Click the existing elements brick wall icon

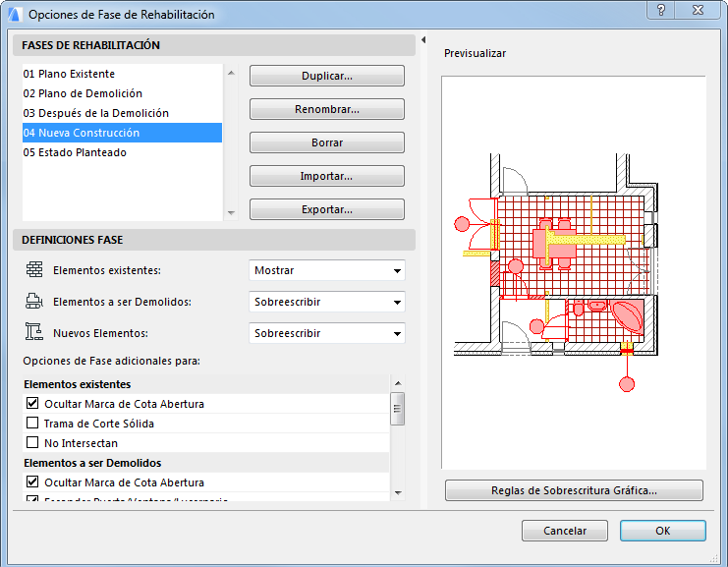34,269
